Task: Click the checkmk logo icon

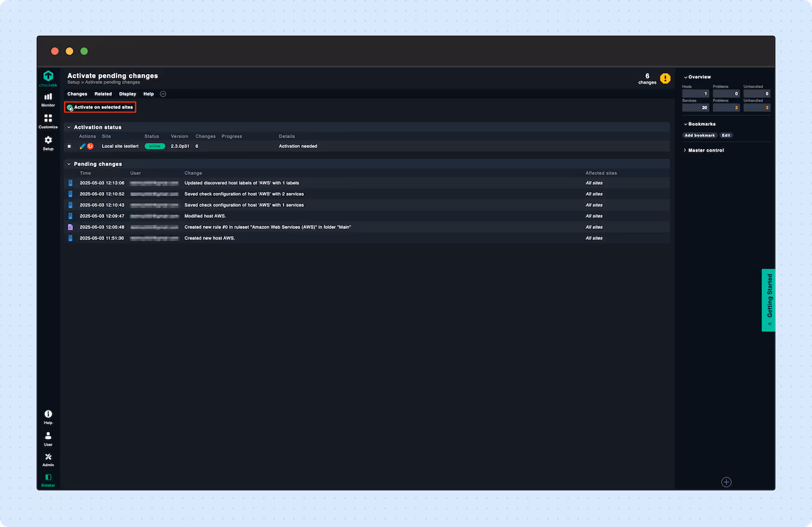Action: pyautogui.click(x=48, y=77)
